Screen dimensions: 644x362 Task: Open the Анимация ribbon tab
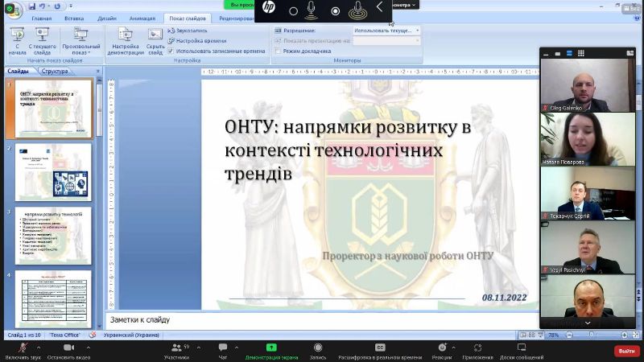pyautogui.click(x=142, y=19)
